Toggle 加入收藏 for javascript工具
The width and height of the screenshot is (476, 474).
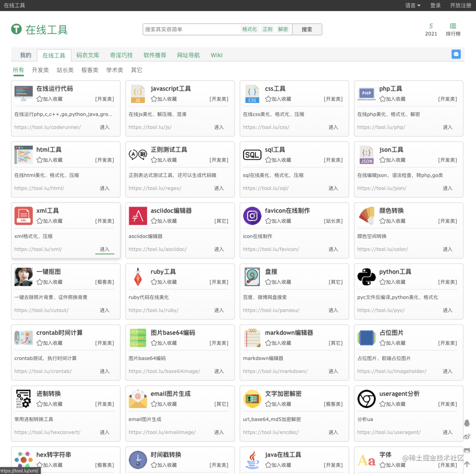click(164, 99)
